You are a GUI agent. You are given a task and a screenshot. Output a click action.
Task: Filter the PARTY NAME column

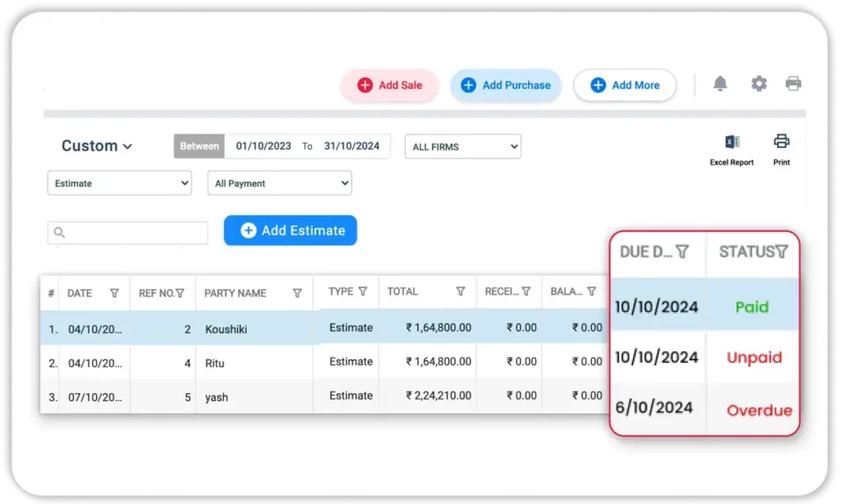click(297, 293)
